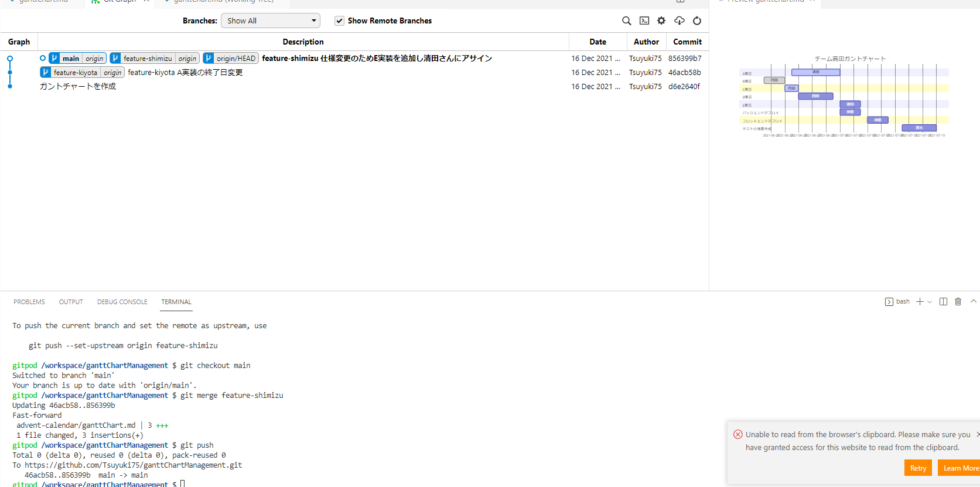
Task: Click the Commit column header
Action: pos(687,42)
